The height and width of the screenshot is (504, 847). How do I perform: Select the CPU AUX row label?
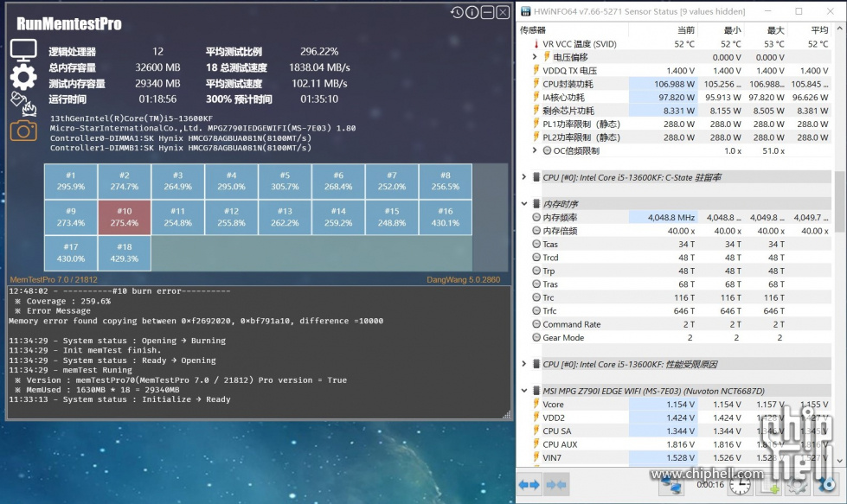click(560, 444)
